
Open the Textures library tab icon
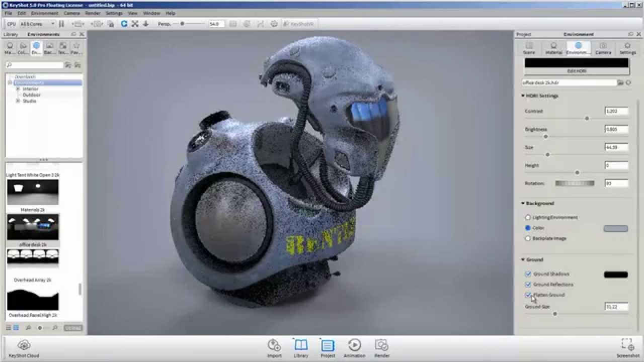pos(63,48)
